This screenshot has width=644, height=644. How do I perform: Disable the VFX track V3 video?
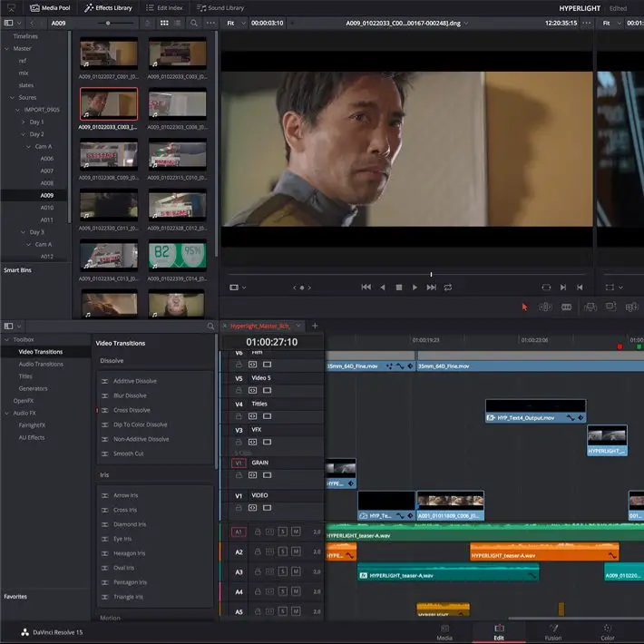267,442
